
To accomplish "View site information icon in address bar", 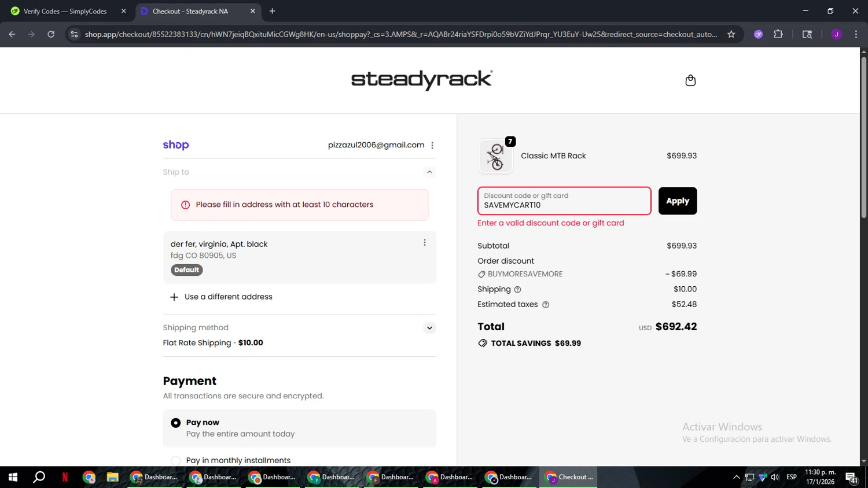I will [x=74, y=34].
